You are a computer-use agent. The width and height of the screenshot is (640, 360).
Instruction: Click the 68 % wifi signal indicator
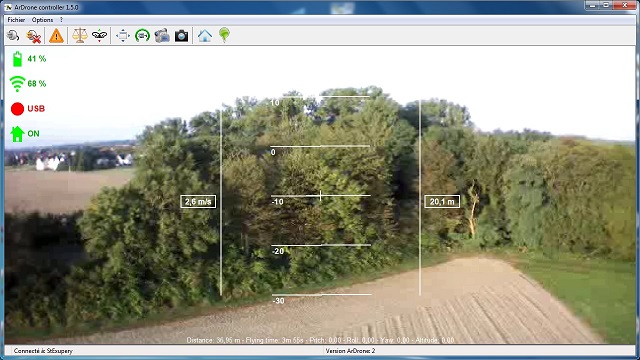28,84
